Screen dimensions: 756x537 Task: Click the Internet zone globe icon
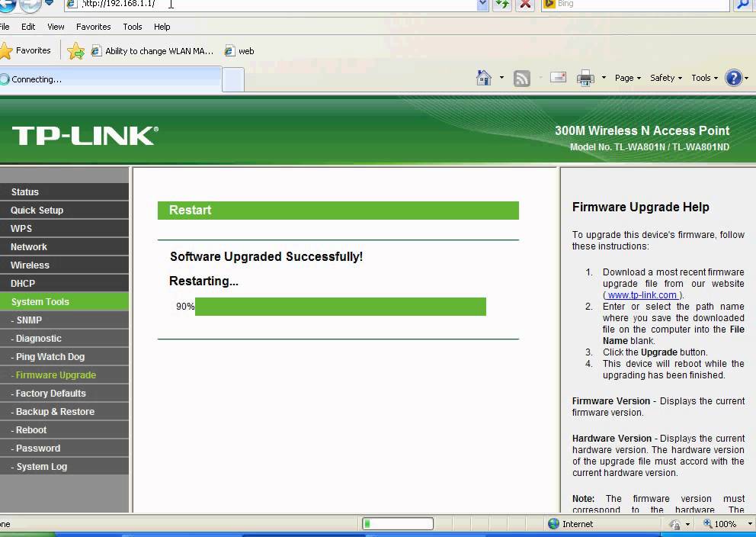(553, 523)
